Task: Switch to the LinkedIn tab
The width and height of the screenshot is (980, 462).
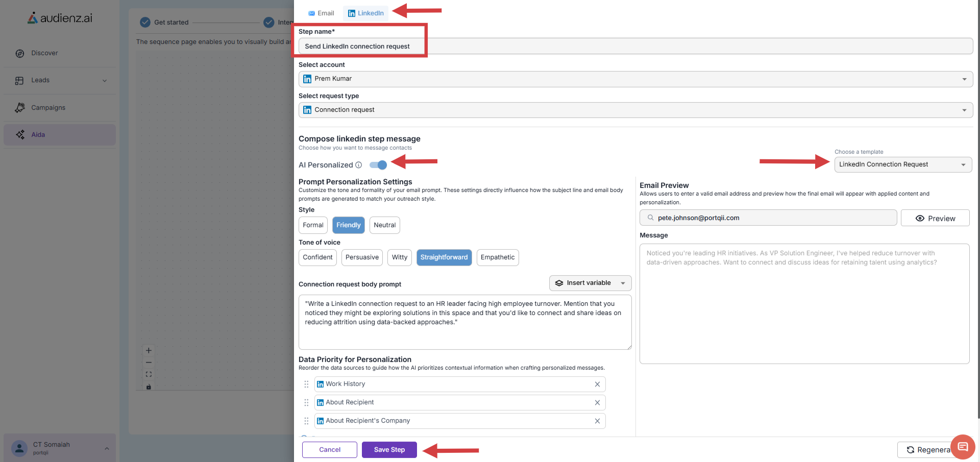Action: [x=365, y=13]
